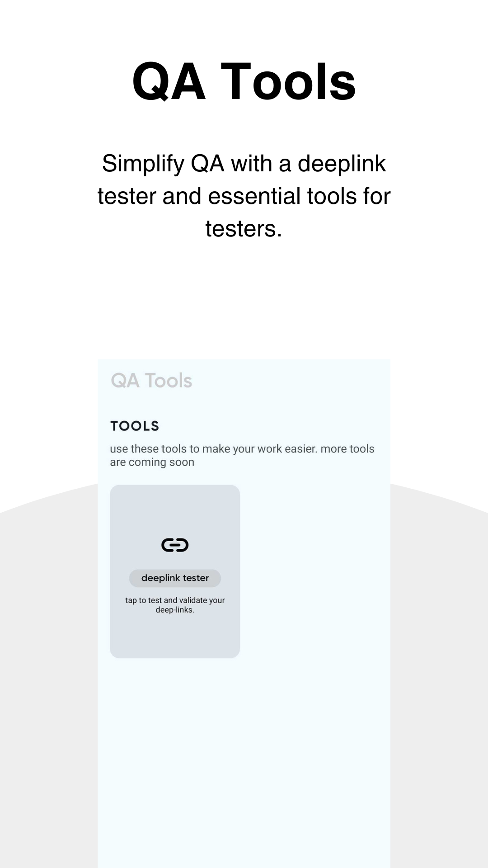The height and width of the screenshot is (868, 488).
Task: Click the 'QA' letters in the big headline
Action: pyautogui.click(x=169, y=82)
